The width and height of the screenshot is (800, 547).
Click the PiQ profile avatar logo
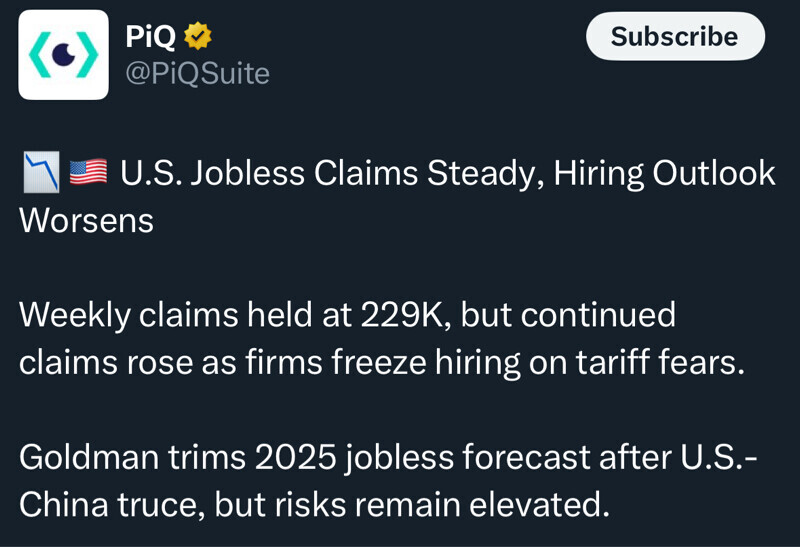63,55
